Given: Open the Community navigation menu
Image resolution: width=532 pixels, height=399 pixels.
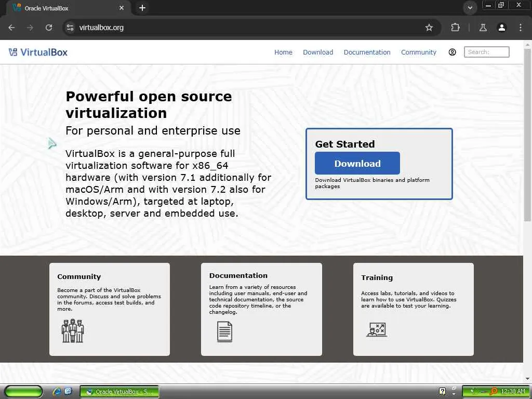Looking at the screenshot, I should (419, 52).
